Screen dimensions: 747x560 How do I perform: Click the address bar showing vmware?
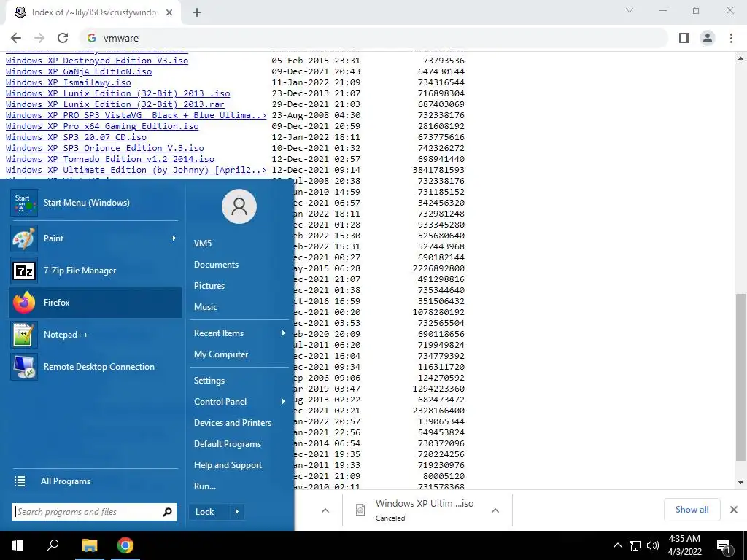pyautogui.click(x=374, y=38)
